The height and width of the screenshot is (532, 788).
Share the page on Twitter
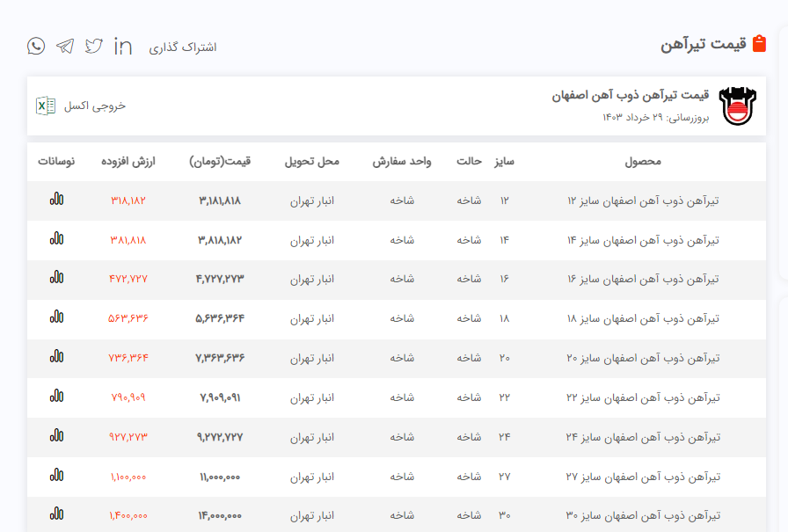coord(94,46)
